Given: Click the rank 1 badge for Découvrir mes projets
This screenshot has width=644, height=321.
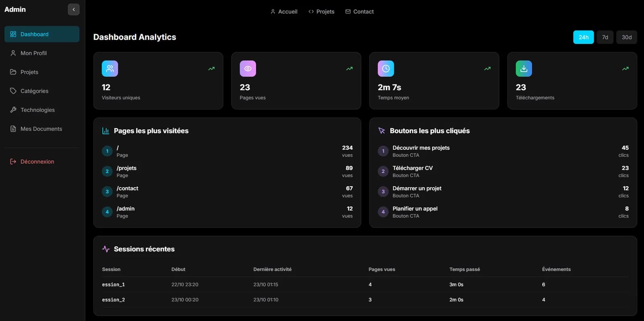Looking at the screenshot, I should pyautogui.click(x=383, y=151).
